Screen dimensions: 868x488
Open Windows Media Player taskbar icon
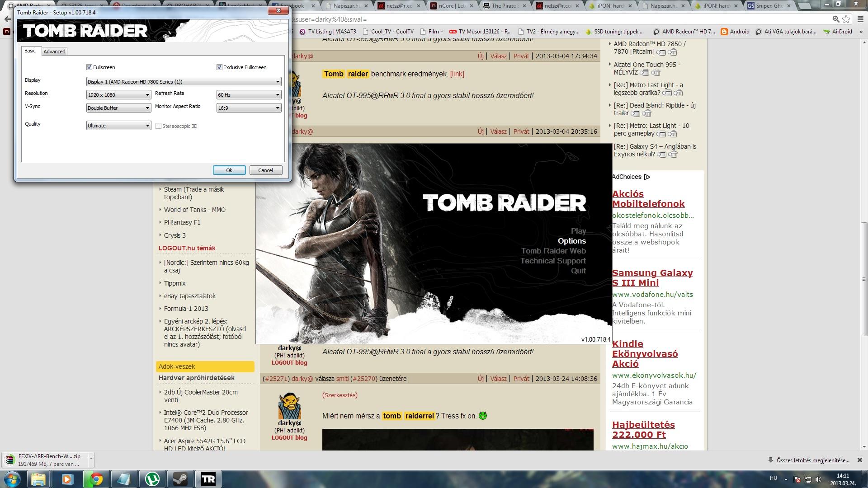(67, 479)
